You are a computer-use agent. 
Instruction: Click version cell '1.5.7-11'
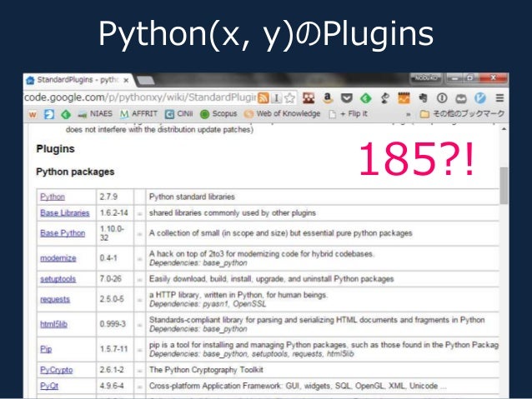pos(114,349)
